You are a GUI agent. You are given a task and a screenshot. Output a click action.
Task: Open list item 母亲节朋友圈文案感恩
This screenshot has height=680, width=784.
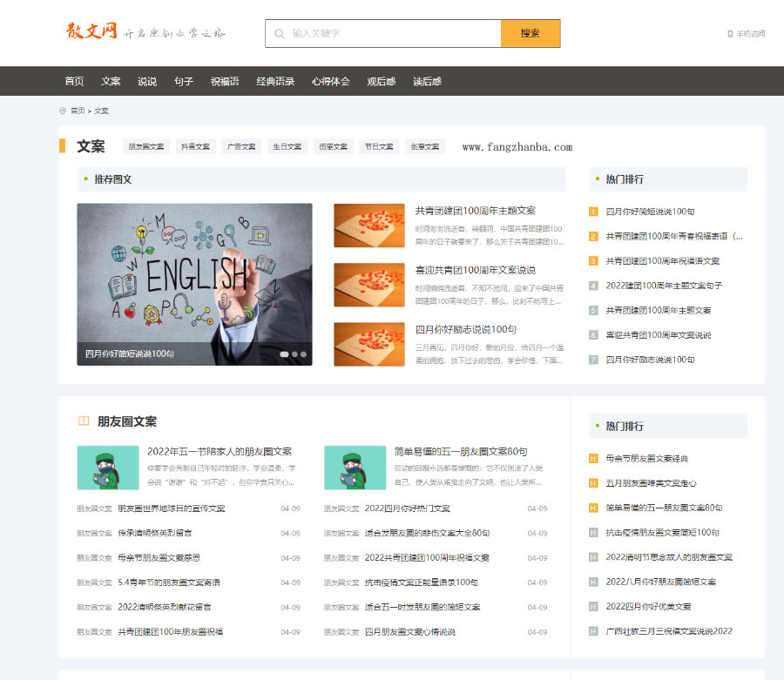[159, 557]
